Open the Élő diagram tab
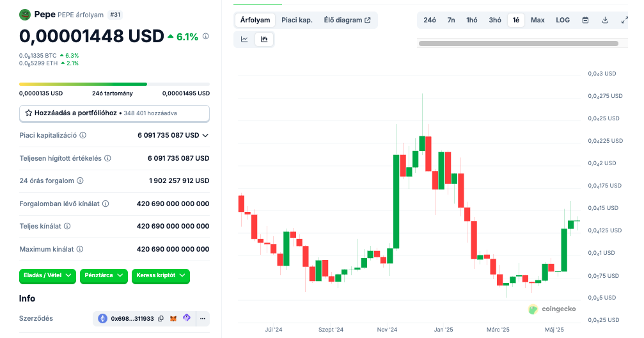This screenshot has height=338, width=644. click(x=347, y=20)
